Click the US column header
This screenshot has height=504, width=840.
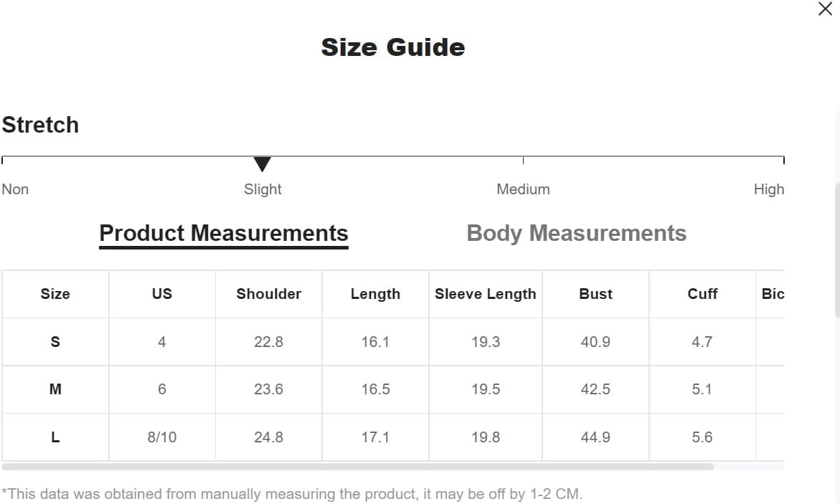(x=162, y=294)
